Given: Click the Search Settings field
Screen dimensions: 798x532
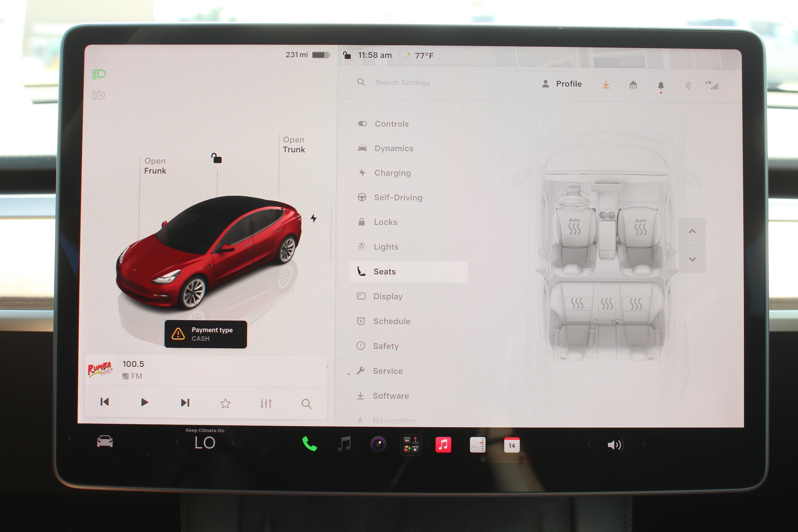Looking at the screenshot, I should click(x=402, y=82).
